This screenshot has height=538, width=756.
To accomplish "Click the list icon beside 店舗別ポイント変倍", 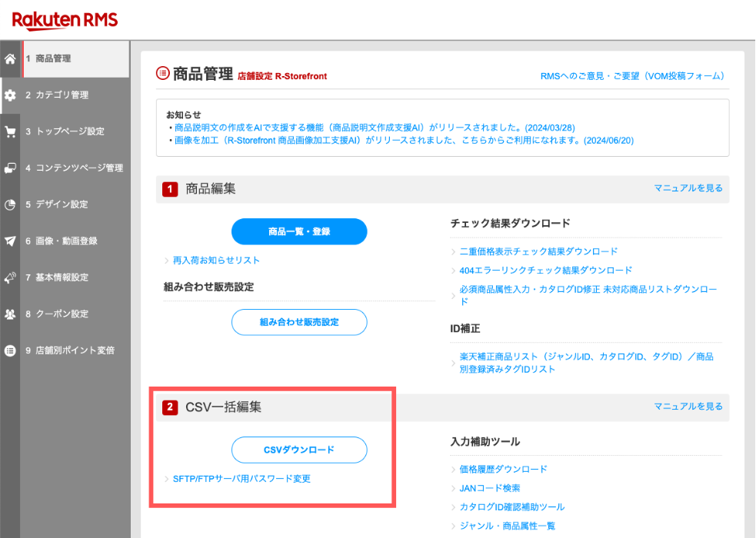I will (x=10, y=350).
